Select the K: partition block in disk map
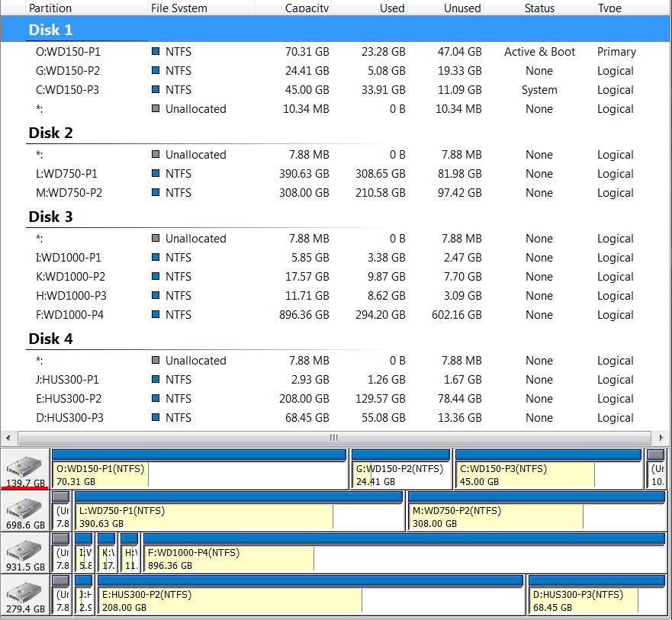This screenshot has height=620, width=672. pyautogui.click(x=107, y=553)
